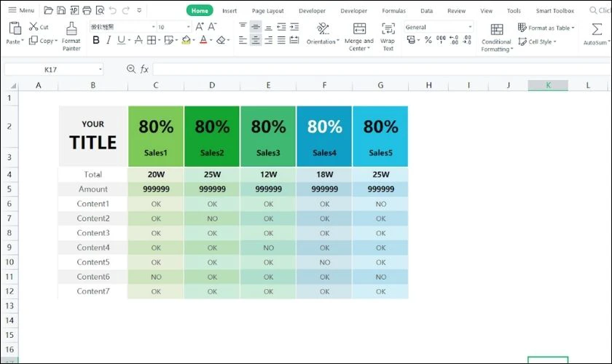Toggle bold formatting
This screenshot has height=364, width=612.
point(96,40)
